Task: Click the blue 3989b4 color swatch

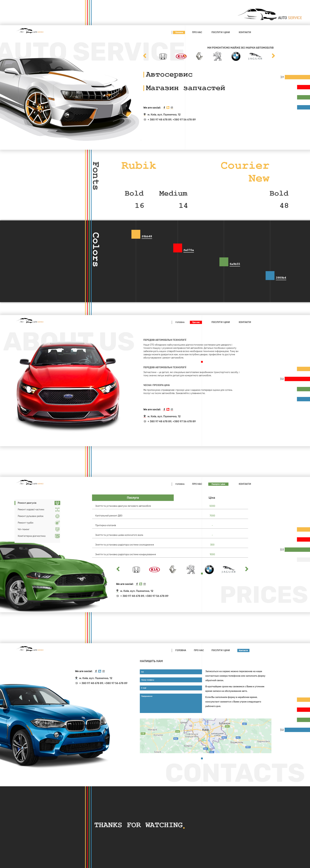Action: click(270, 276)
